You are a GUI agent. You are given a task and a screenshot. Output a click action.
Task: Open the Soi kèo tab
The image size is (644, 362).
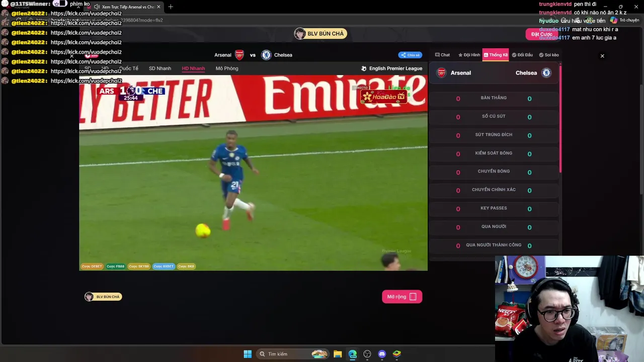click(x=549, y=55)
